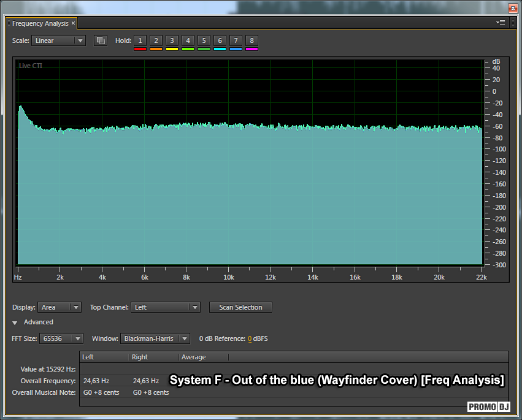
Task: Enable Hold button 4
Action: [188, 40]
